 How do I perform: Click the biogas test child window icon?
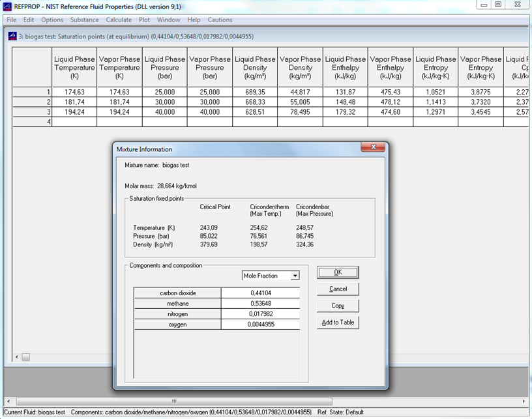click(x=12, y=36)
